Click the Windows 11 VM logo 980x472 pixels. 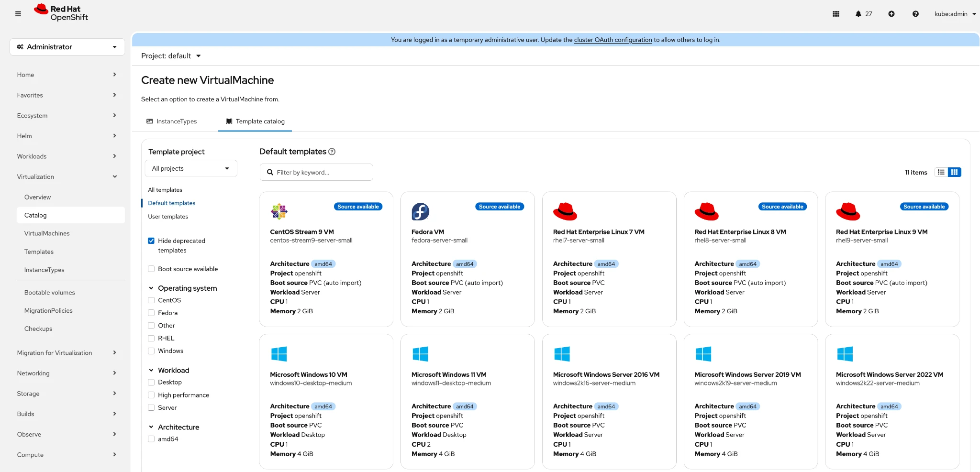tap(421, 354)
